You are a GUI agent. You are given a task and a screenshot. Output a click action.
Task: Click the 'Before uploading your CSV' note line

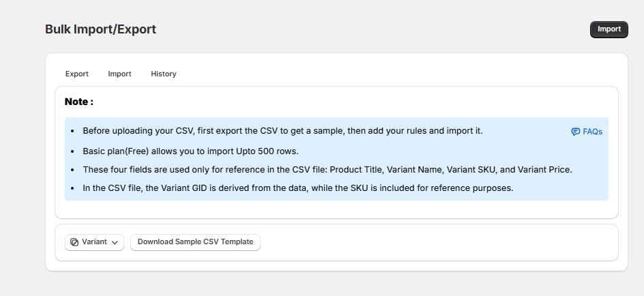(x=282, y=130)
